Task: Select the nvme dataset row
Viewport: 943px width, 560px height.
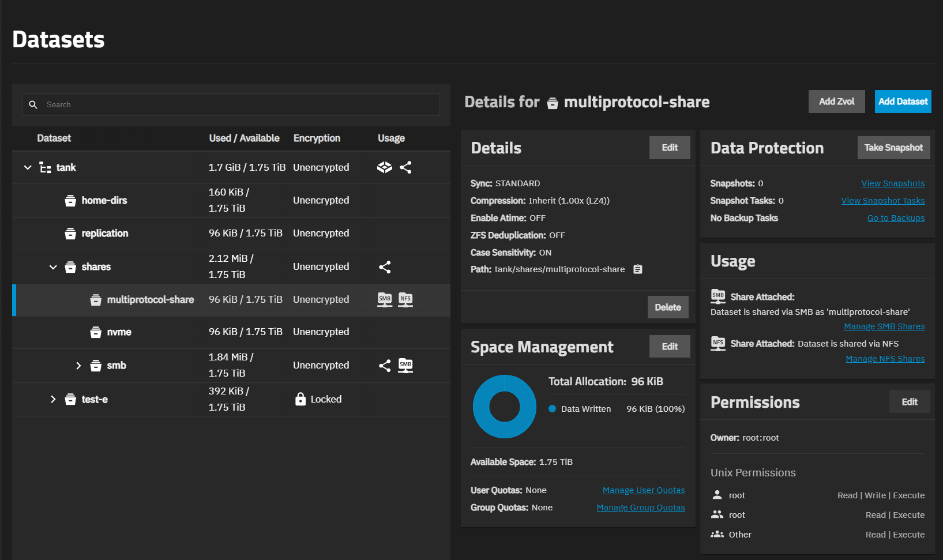Action: click(x=119, y=332)
